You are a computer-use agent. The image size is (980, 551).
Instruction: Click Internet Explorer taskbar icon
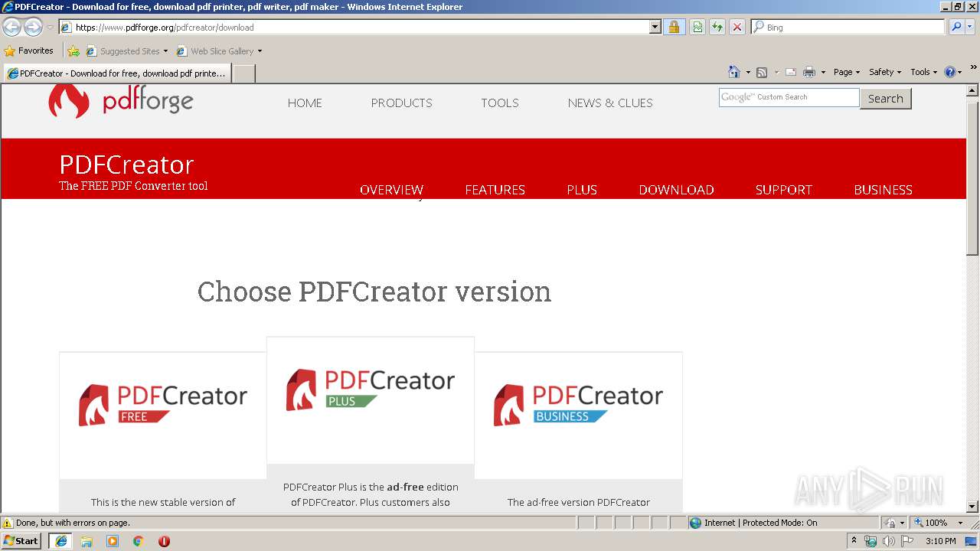coord(61,540)
